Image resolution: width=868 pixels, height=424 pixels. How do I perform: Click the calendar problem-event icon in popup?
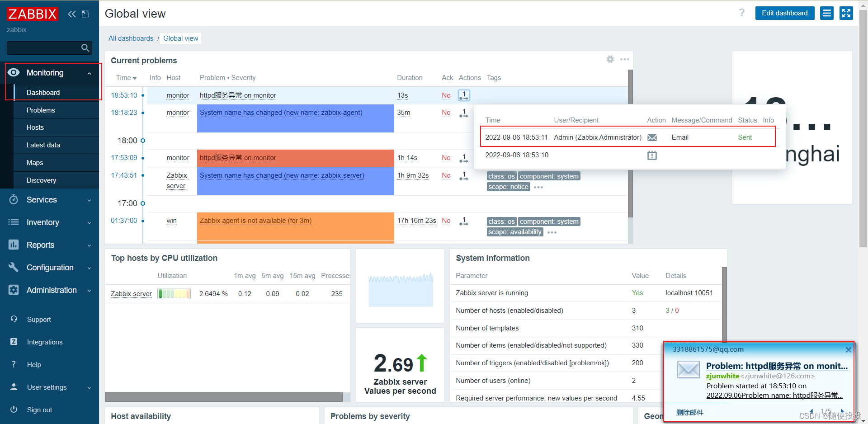click(x=652, y=155)
